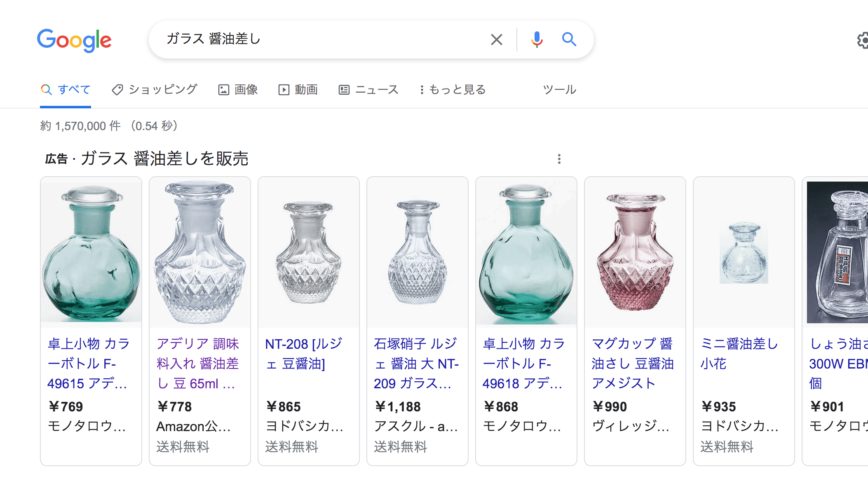Open NT-208 ルジェ 豆醤油 product link

coord(303,353)
